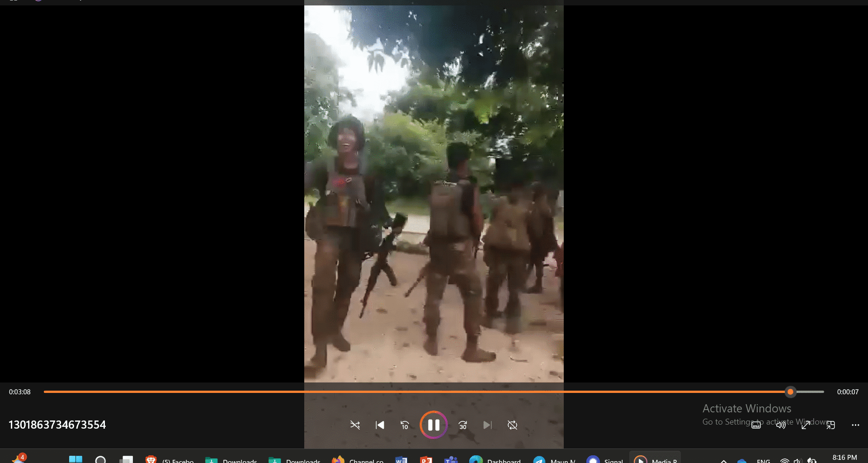The image size is (868, 463).
Task: Toggle shuffle mode on
Action: (355, 425)
